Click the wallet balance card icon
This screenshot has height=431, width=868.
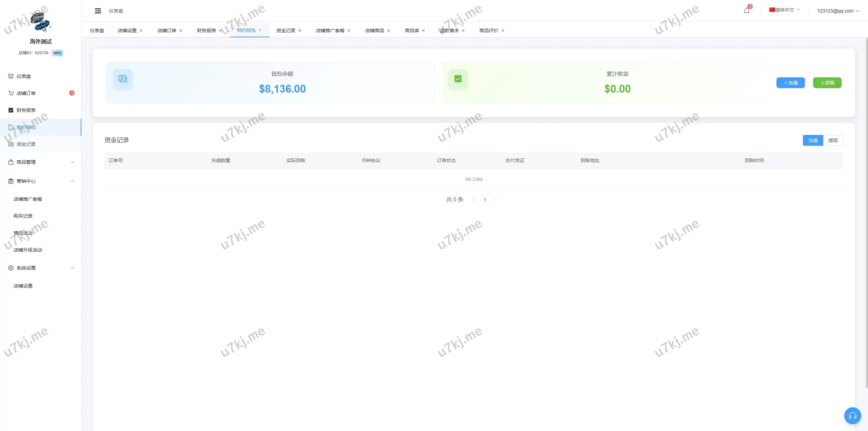pyautogui.click(x=122, y=79)
